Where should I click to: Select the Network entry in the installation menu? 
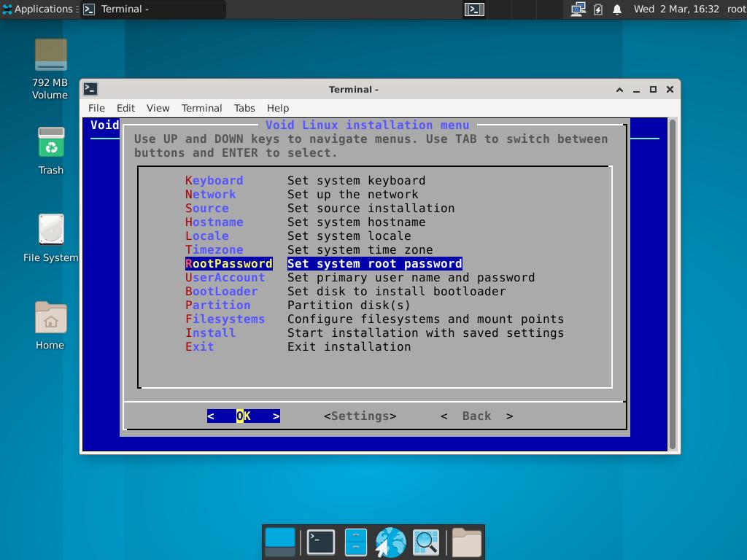[301, 194]
